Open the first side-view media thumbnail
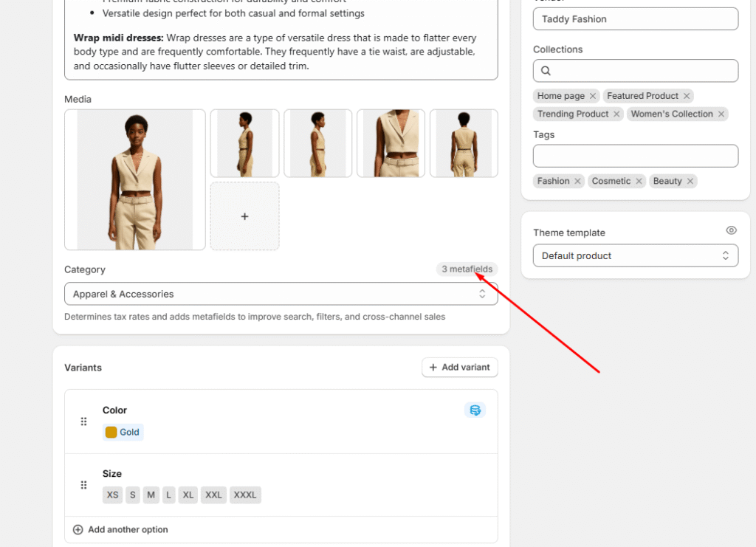Screen dimensions: 756x547 coord(244,143)
